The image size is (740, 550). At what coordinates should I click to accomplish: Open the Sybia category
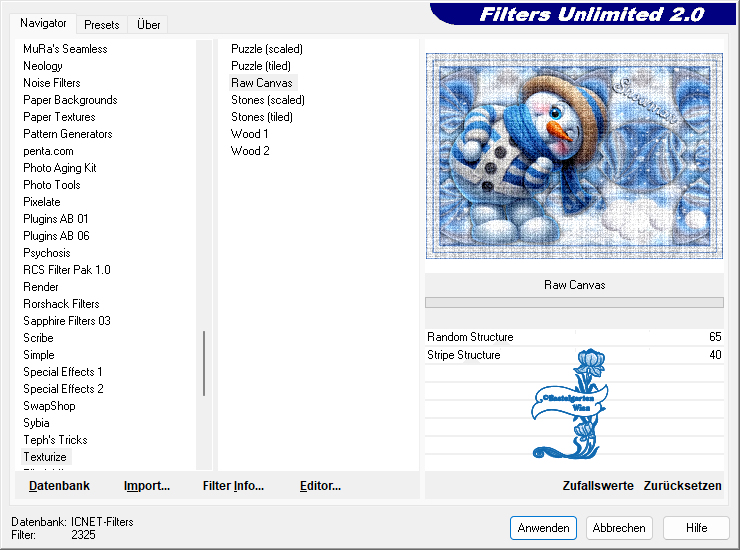point(36,423)
